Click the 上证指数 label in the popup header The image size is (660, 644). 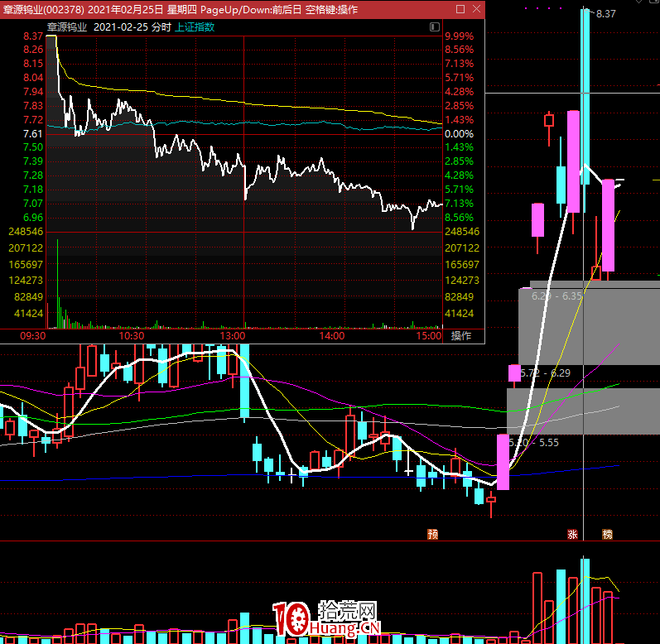point(195,27)
